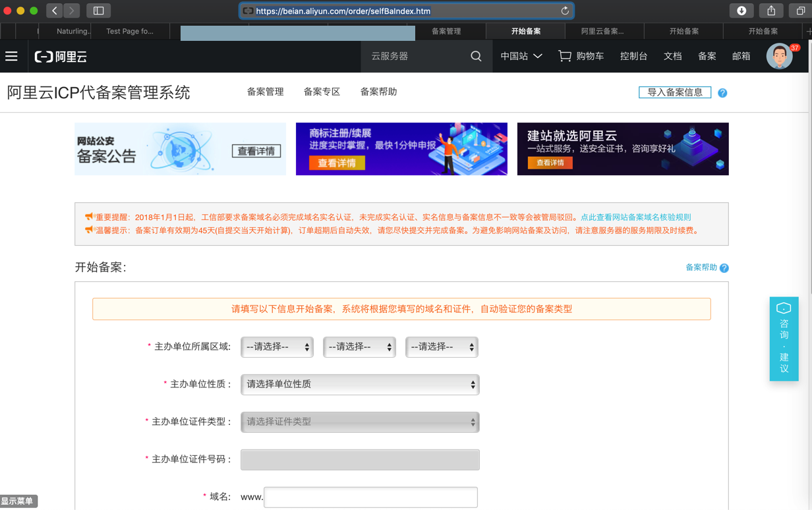Viewport: 812px width, 510px height.
Task: Open the 备案帮助 navigation item
Action: (x=378, y=92)
